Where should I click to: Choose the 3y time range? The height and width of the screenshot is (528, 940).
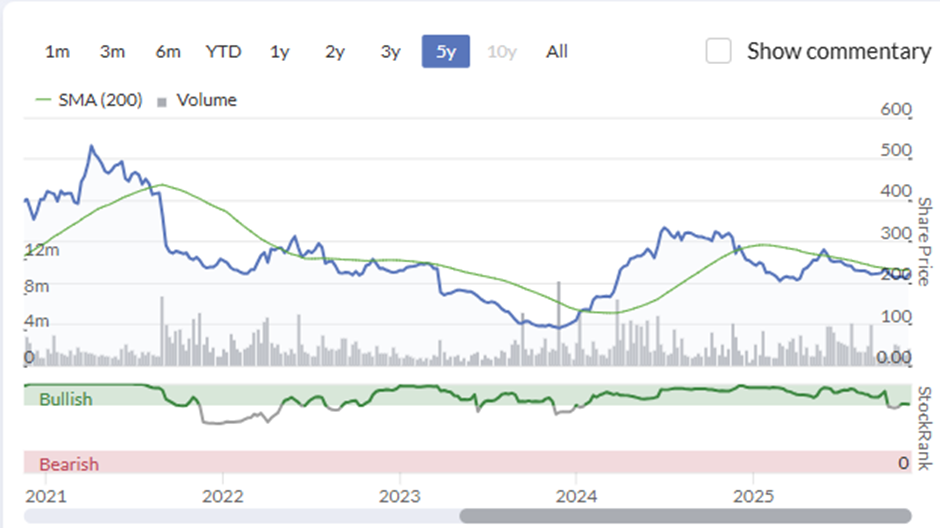pos(390,51)
